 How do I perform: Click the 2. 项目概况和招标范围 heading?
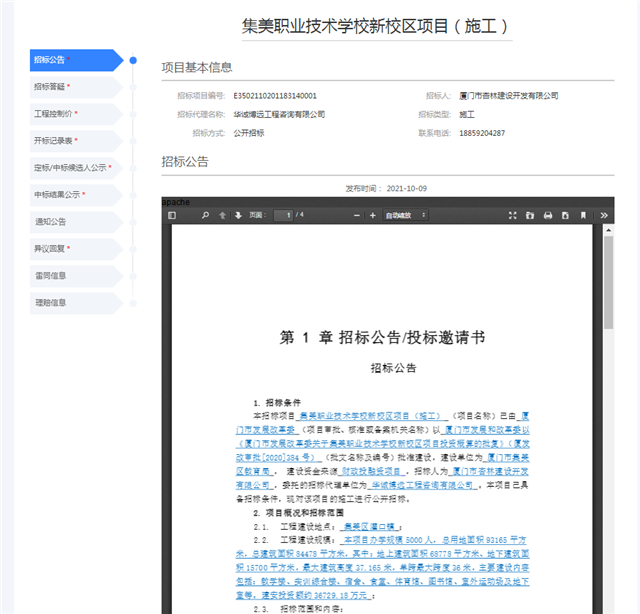pos(298,513)
